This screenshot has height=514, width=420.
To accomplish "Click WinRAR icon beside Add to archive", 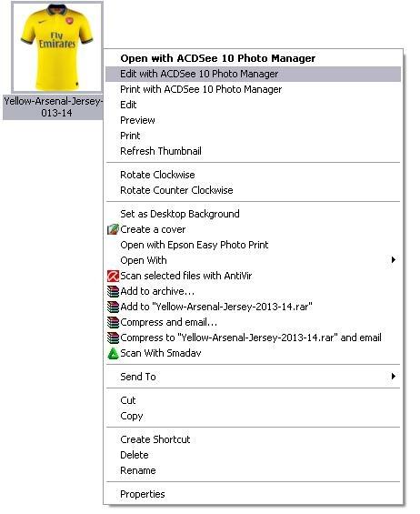I will tap(113, 291).
